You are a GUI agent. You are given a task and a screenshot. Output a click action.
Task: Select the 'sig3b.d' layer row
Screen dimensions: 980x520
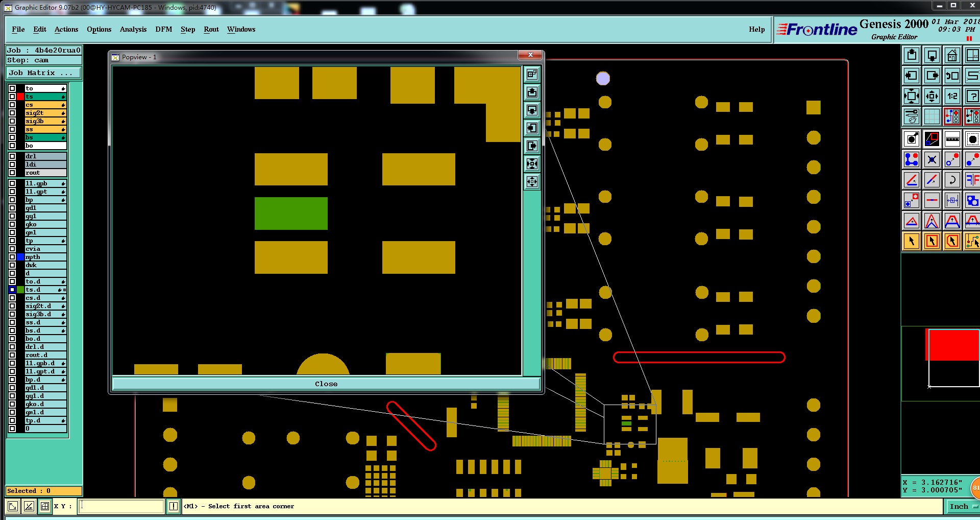click(x=46, y=314)
